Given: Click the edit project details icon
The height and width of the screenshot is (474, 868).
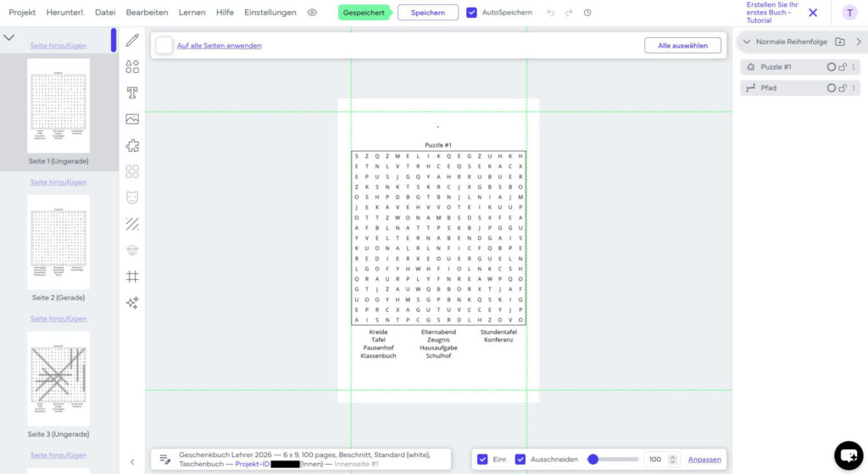Looking at the screenshot, I should 165,459.
